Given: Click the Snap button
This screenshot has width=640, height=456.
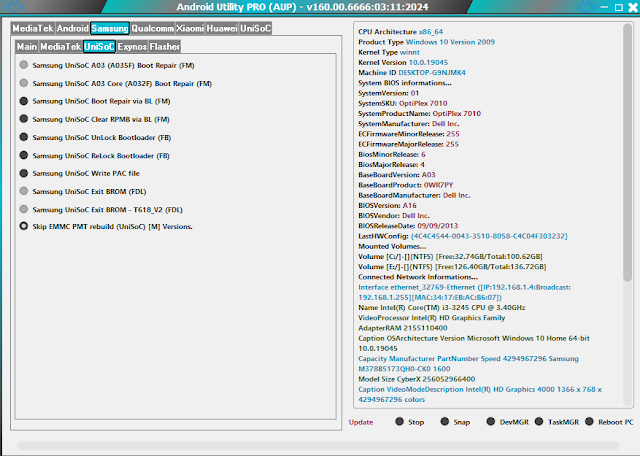Looking at the screenshot, I should (455, 422).
